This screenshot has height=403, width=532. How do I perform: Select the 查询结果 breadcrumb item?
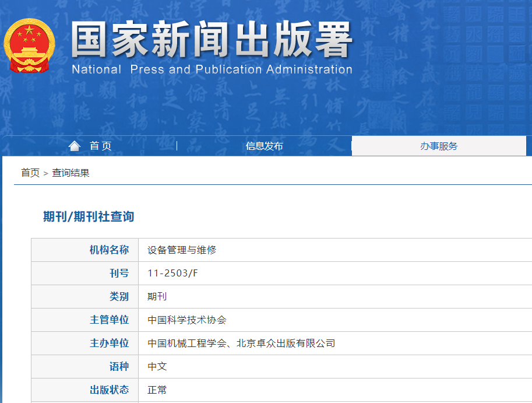coord(71,173)
